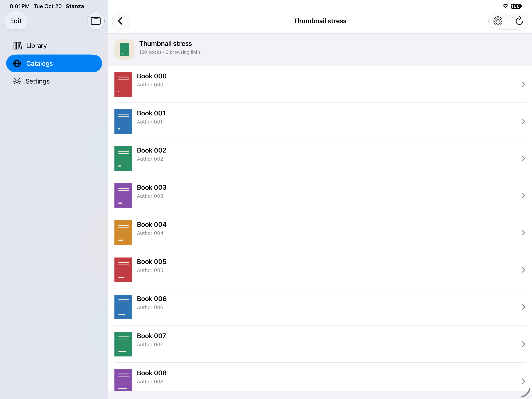The image size is (532, 399).
Task: Select the 'Book 003' title text
Action: pos(152,187)
